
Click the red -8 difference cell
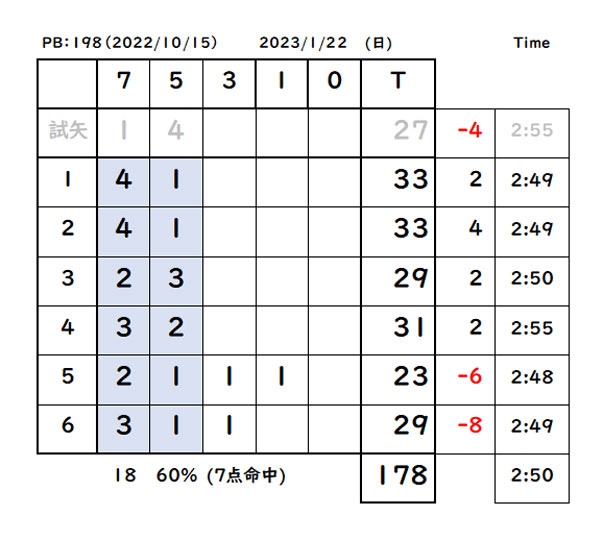tap(465, 429)
